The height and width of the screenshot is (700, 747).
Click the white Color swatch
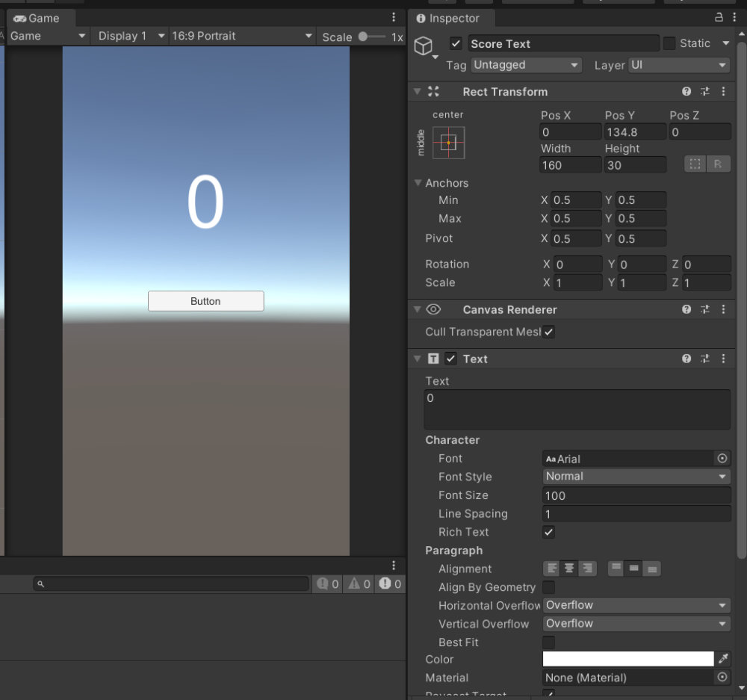[628, 659]
